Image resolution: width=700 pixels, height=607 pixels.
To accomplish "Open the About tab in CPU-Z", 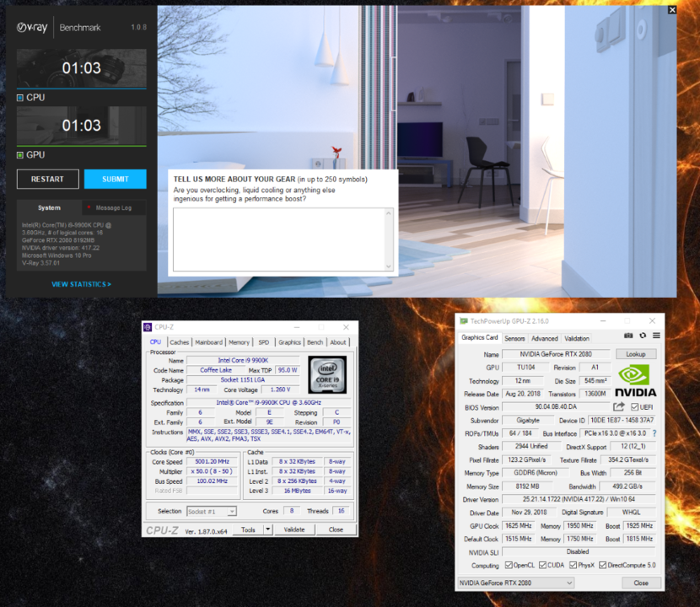I will click(x=338, y=342).
